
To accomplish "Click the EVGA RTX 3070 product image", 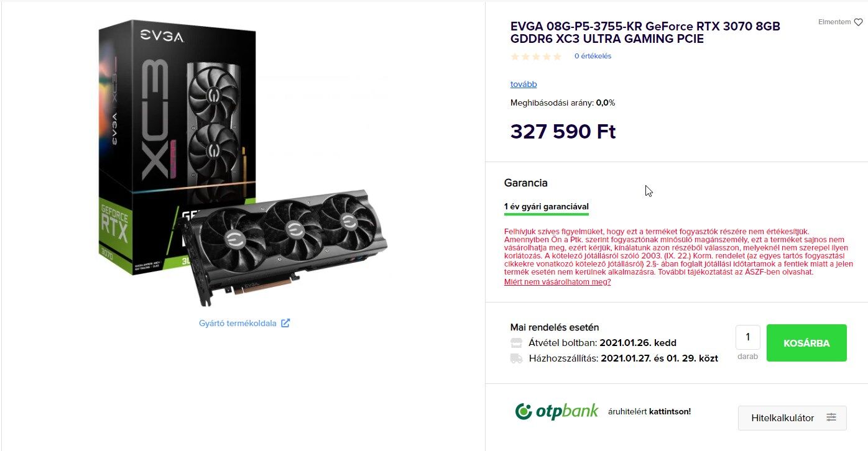I will click(x=242, y=164).
